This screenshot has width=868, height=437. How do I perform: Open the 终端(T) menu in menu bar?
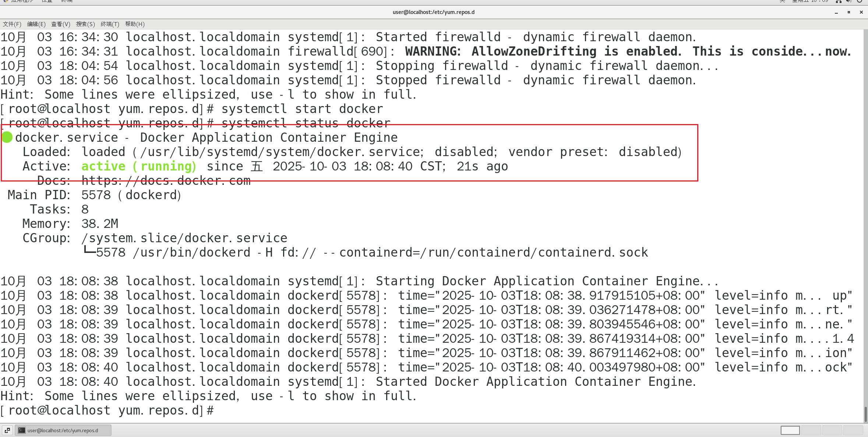(x=110, y=24)
